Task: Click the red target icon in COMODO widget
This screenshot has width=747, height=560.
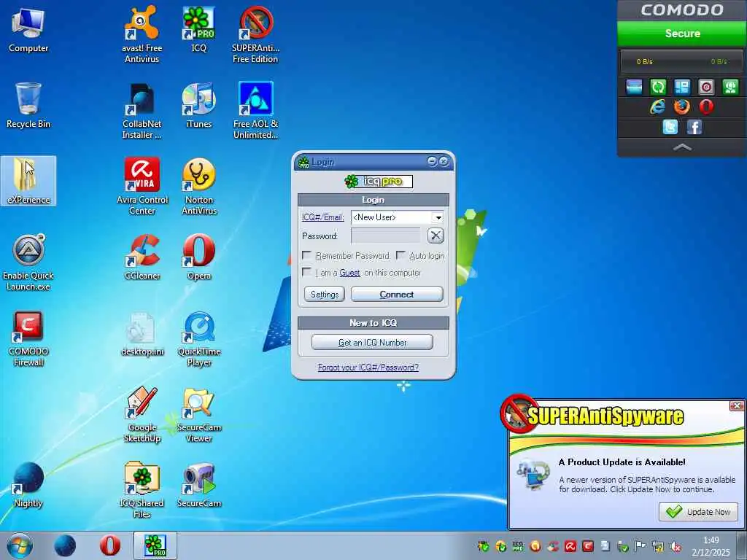Action: pyautogui.click(x=706, y=87)
